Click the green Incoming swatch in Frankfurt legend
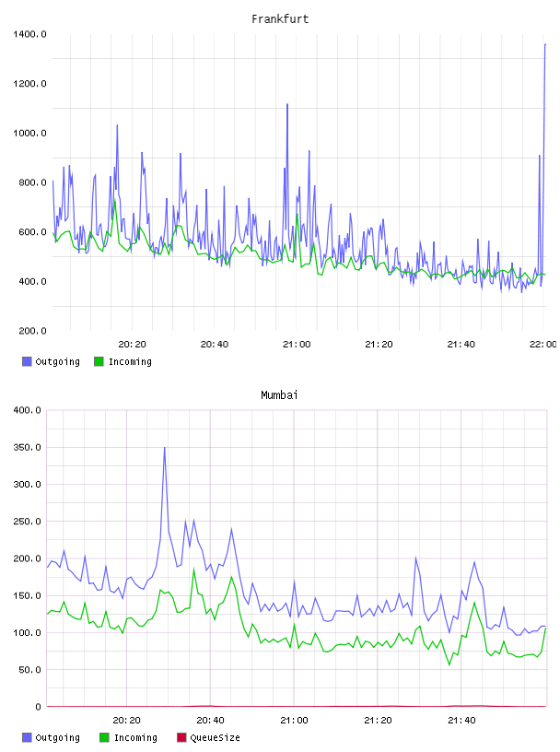 [x=99, y=361]
